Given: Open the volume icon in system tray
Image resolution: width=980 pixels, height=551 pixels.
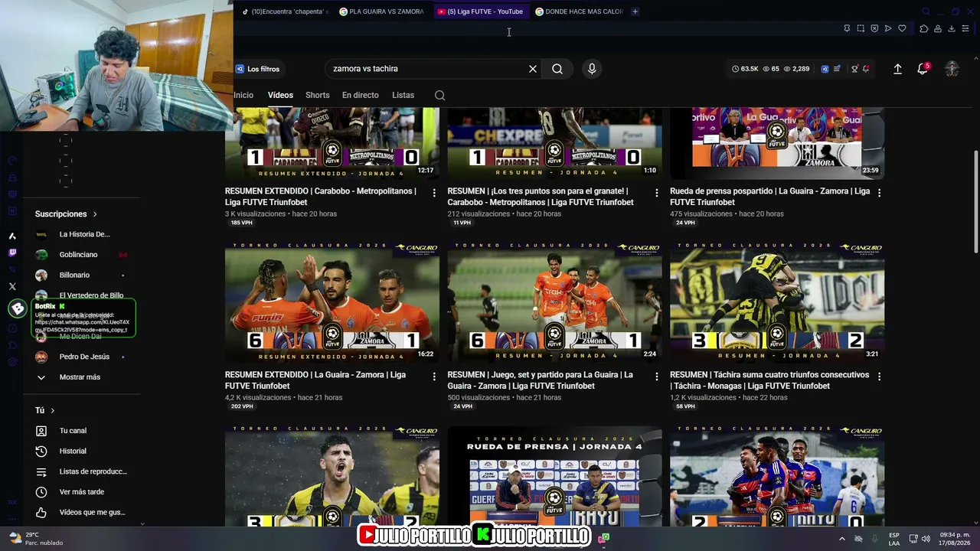Looking at the screenshot, I should tap(926, 539).
